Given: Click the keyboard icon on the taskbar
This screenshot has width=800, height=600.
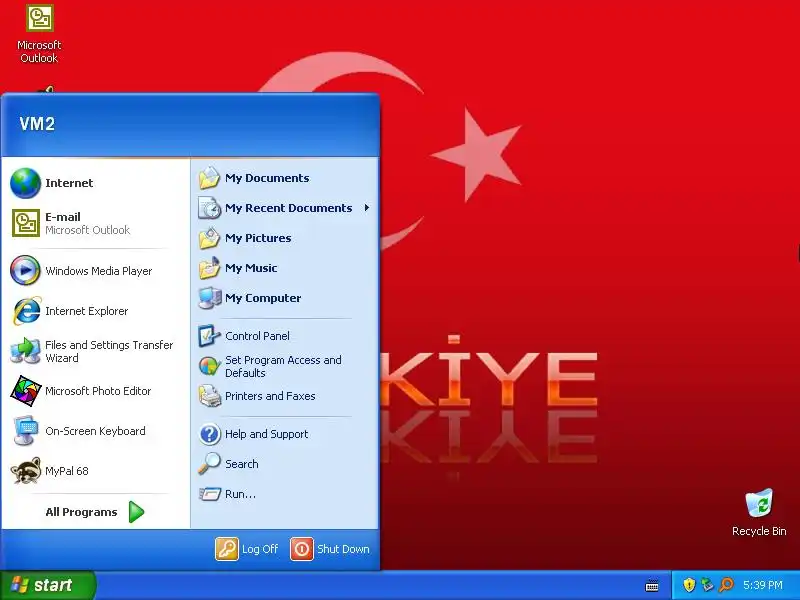Looking at the screenshot, I should pyautogui.click(x=652, y=586).
